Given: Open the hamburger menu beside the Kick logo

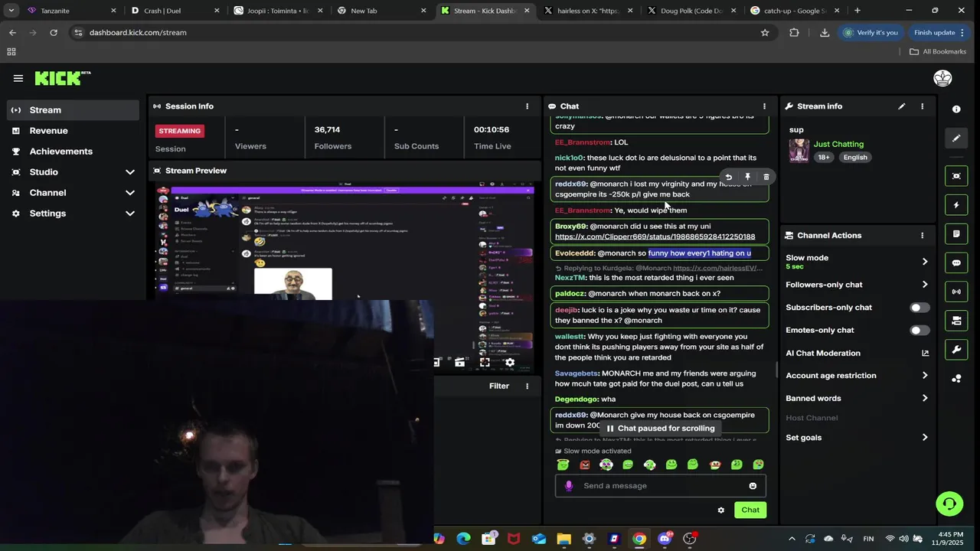Looking at the screenshot, I should pos(18,78).
